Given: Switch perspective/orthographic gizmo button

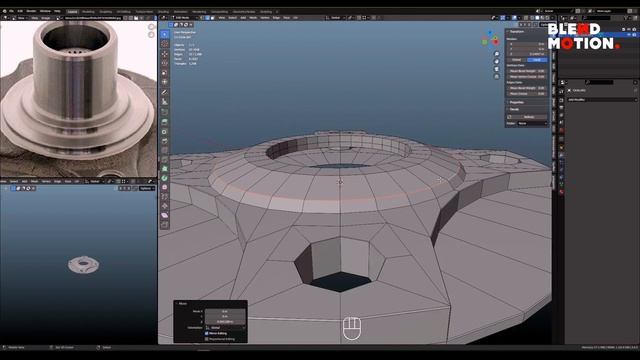Looking at the screenshot, I should click(497, 76).
